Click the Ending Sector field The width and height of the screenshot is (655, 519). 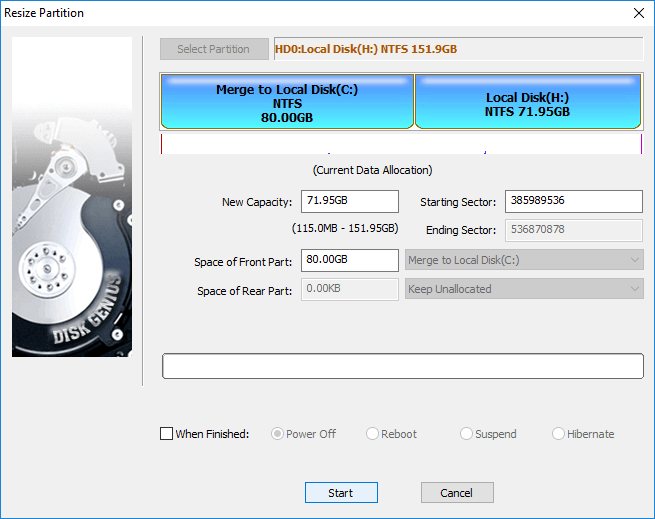click(573, 230)
